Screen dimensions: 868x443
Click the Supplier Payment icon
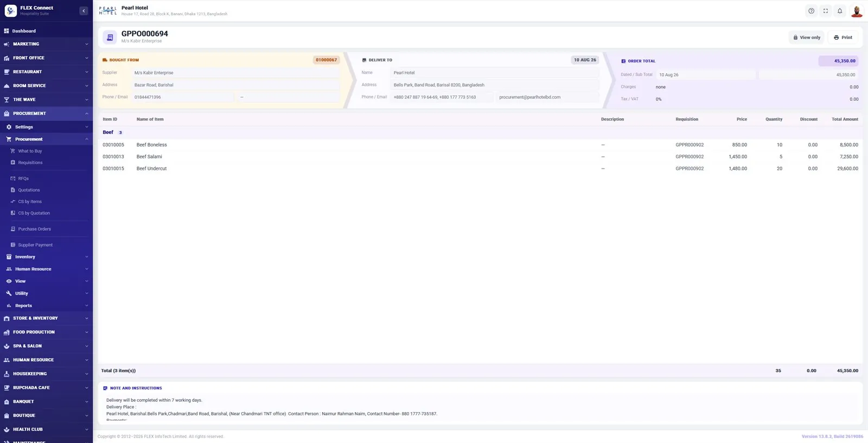point(13,245)
